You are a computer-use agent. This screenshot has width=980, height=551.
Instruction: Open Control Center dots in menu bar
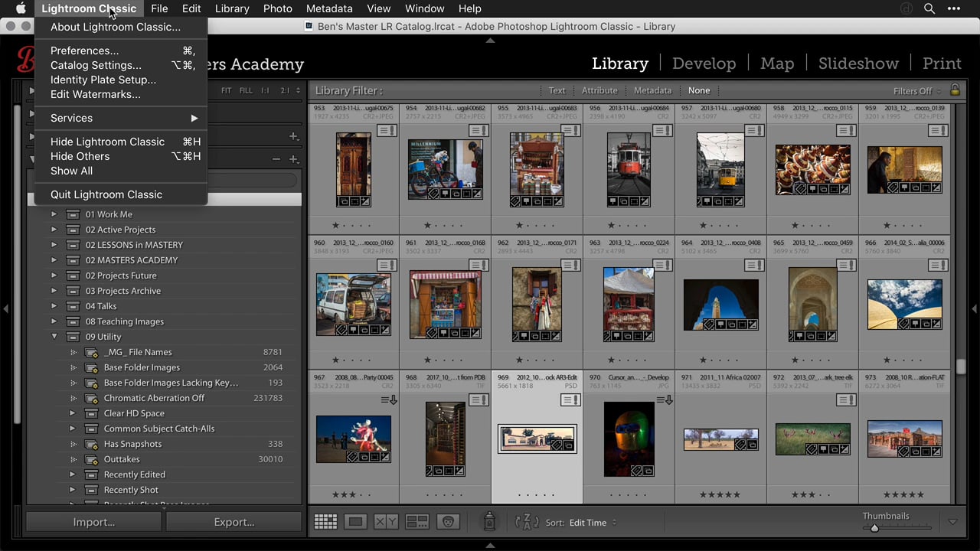(954, 8)
